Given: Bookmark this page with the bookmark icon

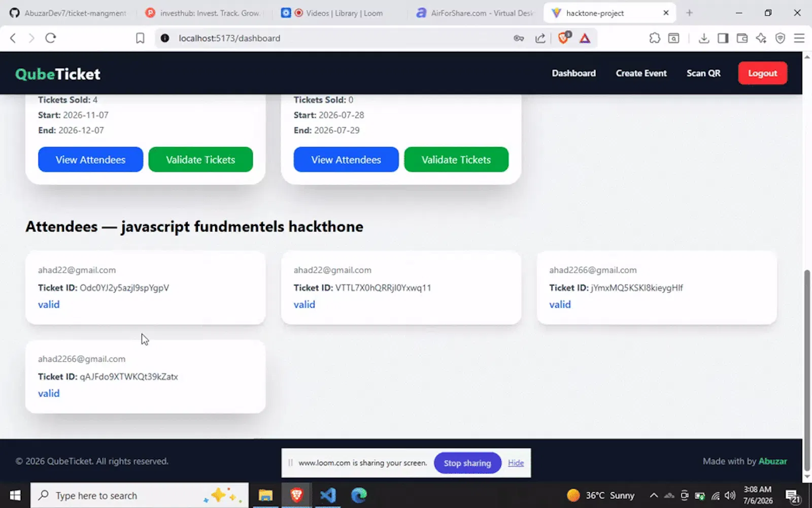Looking at the screenshot, I should pos(140,38).
